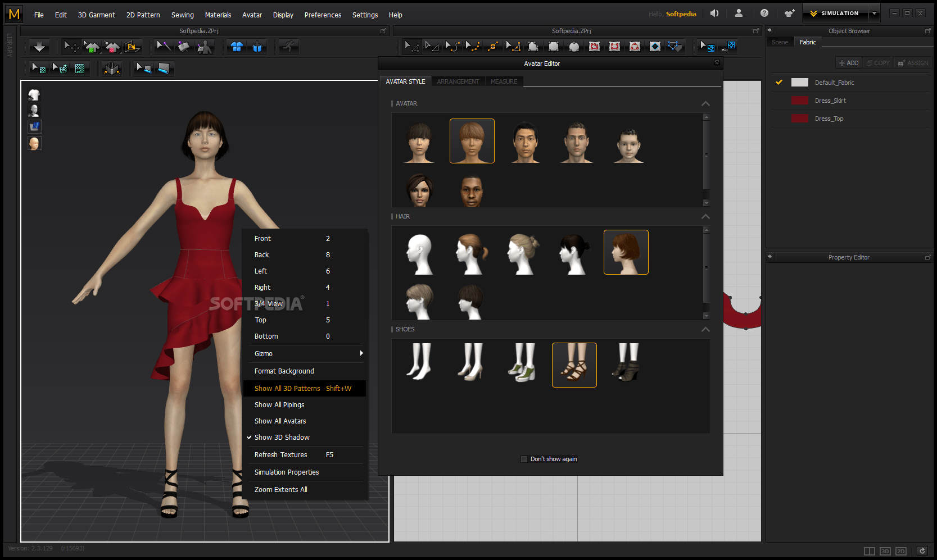Open the Sewing menu
Image resolution: width=937 pixels, height=560 pixels.
click(182, 15)
